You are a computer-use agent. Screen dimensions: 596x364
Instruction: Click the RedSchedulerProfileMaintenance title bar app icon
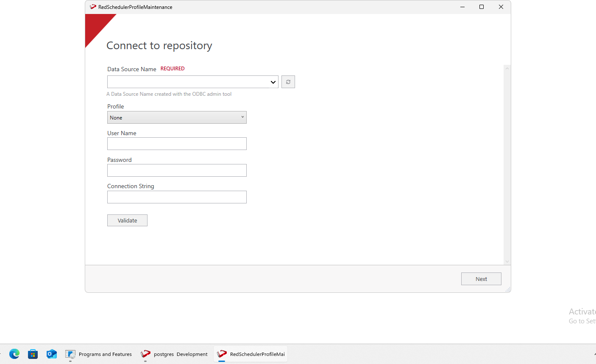93,7
